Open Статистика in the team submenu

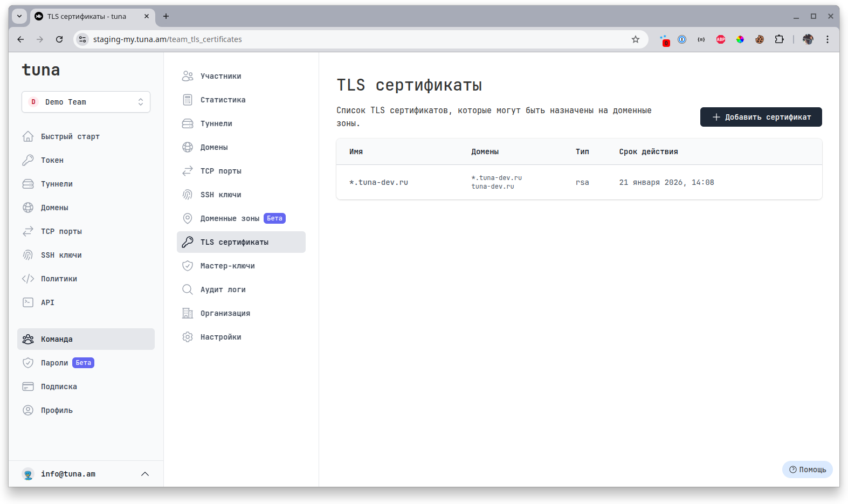[x=241, y=100]
